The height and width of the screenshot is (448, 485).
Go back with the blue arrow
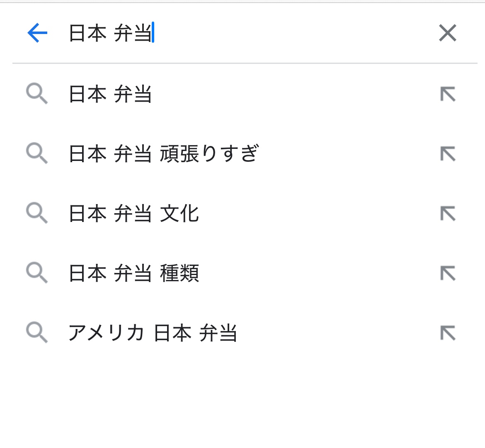37,33
